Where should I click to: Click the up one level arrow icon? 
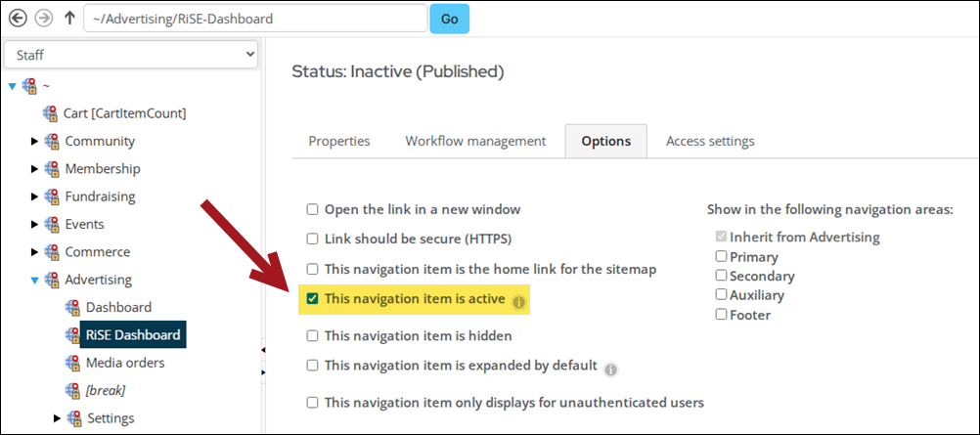pyautogui.click(x=70, y=19)
